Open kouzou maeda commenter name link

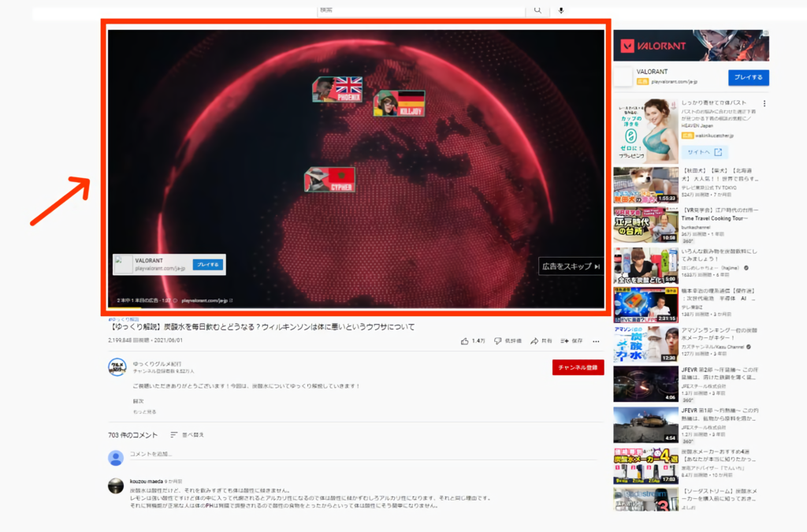146,482
